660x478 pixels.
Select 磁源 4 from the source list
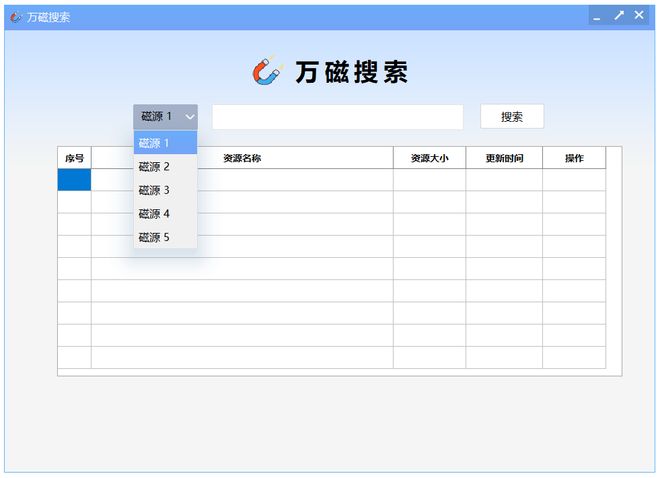pyautogui.click(x=165, y=214)
